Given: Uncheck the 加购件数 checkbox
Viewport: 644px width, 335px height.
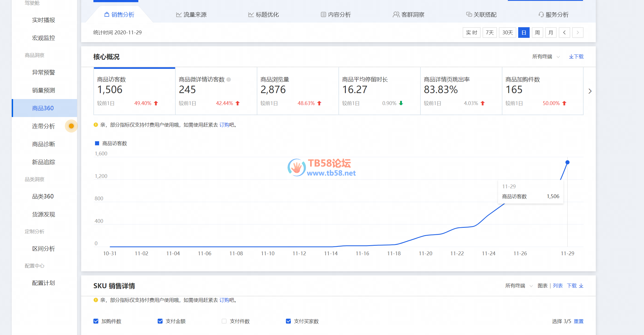Looking at the screenshot, I should tap(96, 321).
